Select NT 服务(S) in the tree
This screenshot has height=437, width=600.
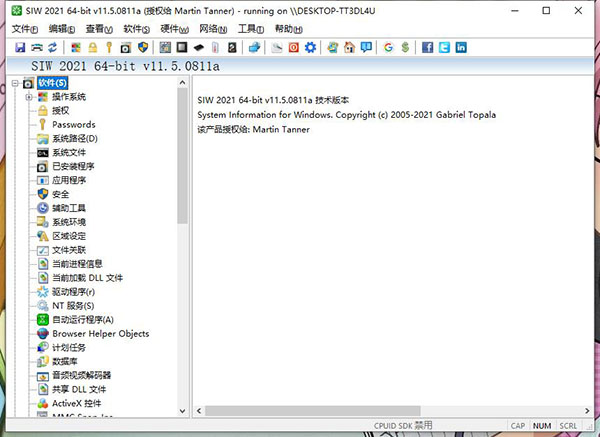73,306
